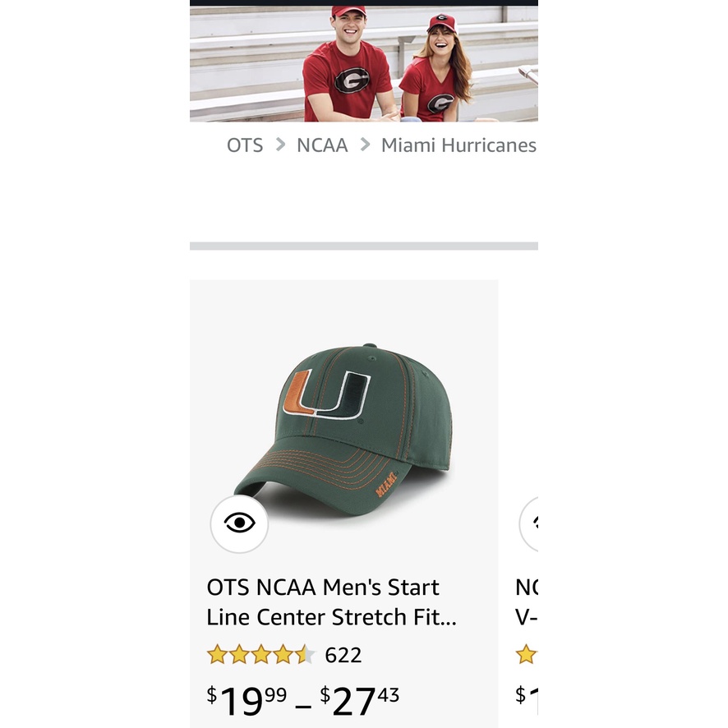Go to the NCAA breadcrumb category
The width and height of the screenshot is (728, 728).
pyautogui.click(x=322, y=145)
